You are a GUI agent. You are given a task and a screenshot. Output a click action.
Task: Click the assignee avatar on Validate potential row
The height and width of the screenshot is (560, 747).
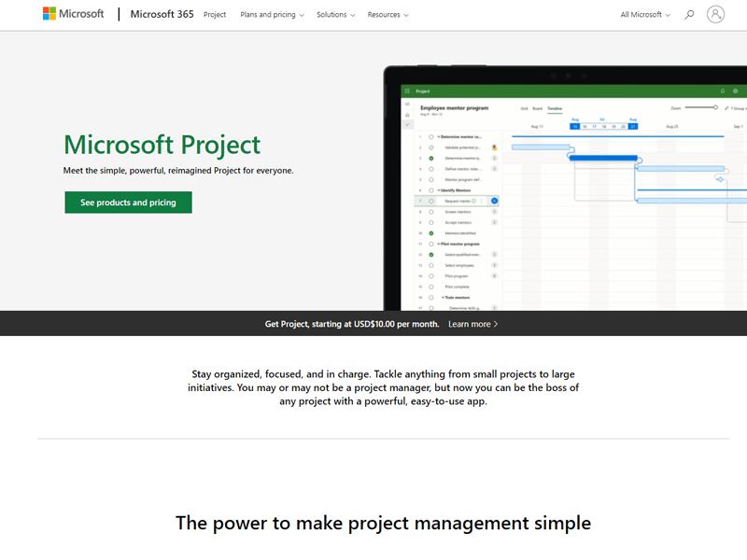[494, 147]
